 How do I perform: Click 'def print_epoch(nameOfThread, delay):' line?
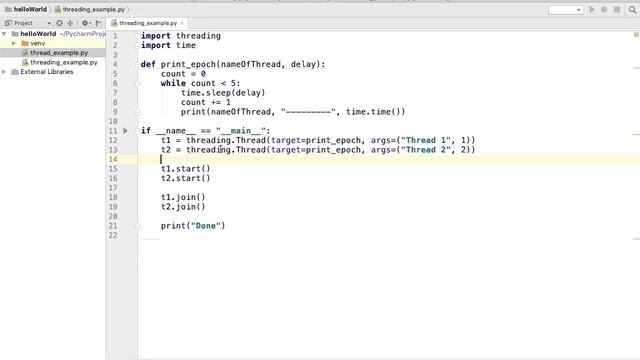233,64
